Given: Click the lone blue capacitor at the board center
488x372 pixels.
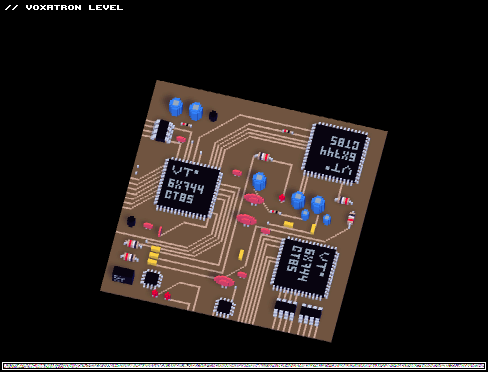Looking at the screenshot, I should tap(259, 181).
